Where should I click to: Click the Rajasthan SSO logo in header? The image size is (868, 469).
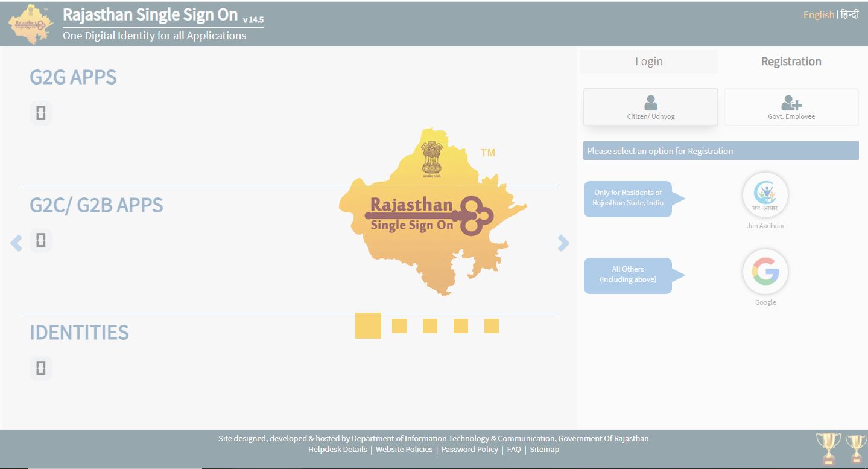30,24
